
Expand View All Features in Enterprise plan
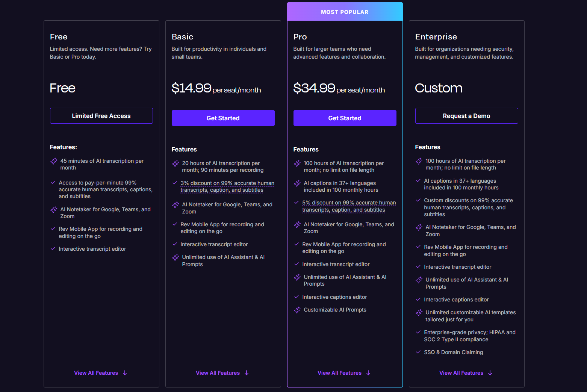[x=461, y=373]
